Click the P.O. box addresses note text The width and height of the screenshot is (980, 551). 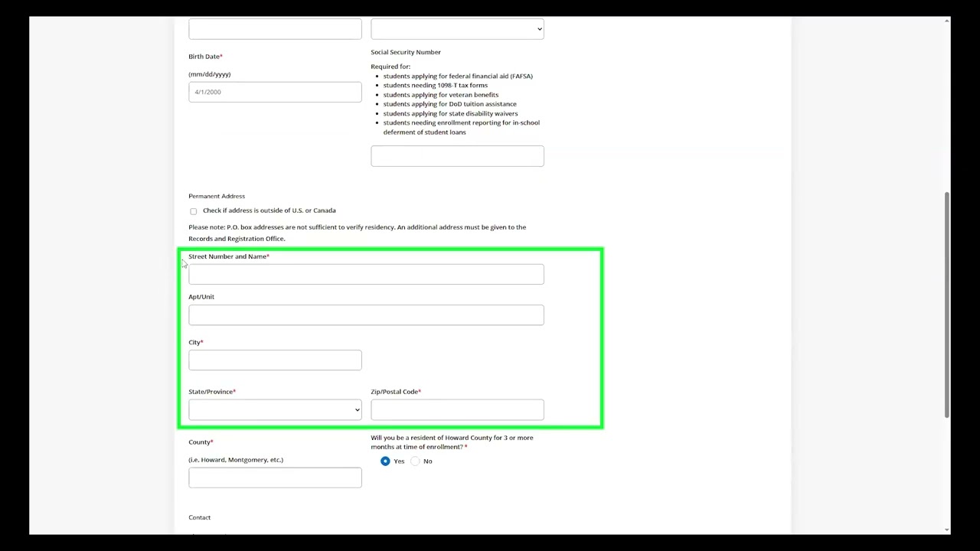[x=358, y=233]
